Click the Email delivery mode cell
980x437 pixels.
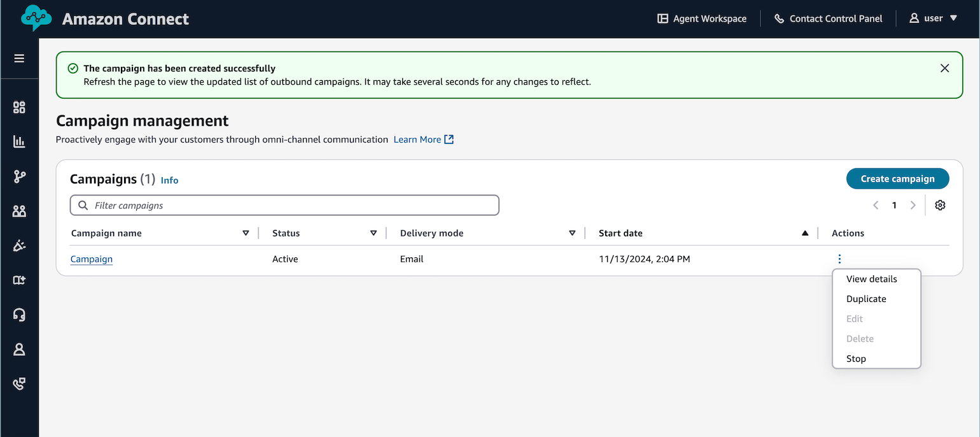pyautogui.click(x=412, y=259)
